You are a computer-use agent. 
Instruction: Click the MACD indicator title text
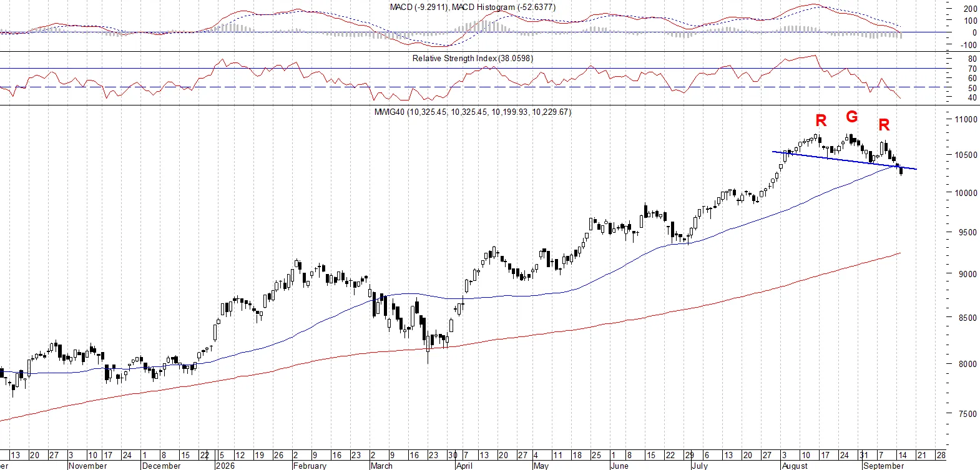point(473,7)
